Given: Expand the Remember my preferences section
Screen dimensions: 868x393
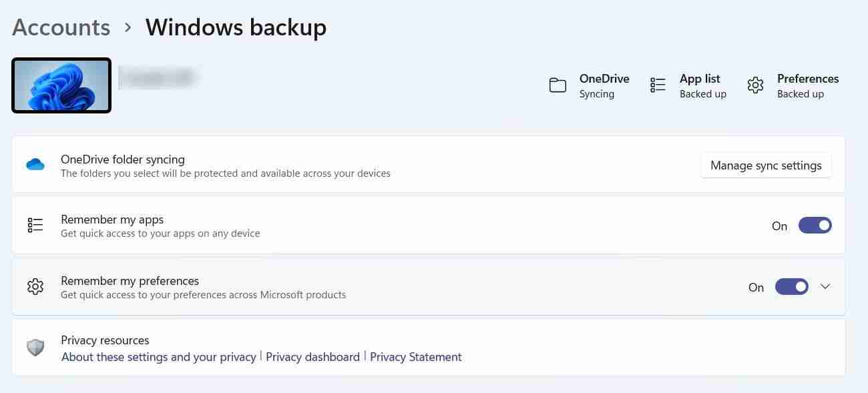Looking at the screenshot, I should 826,286.
